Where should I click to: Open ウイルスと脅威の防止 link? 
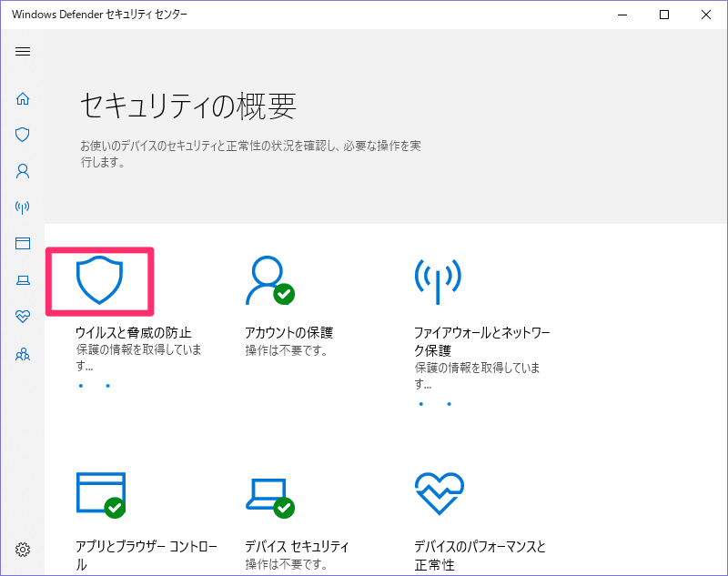coord(133,332)
